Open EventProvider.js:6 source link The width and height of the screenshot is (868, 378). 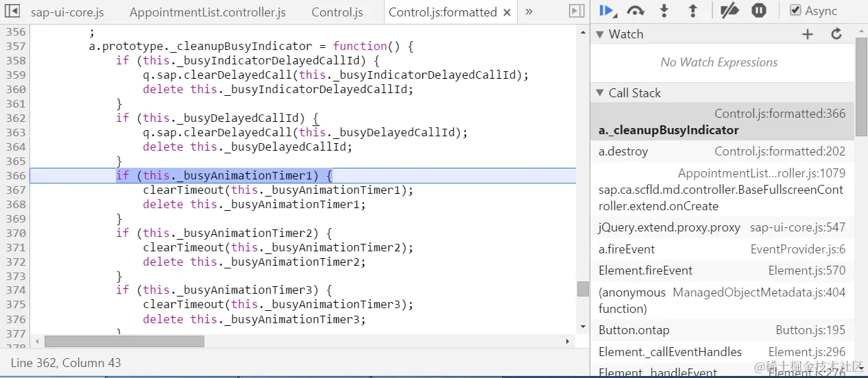pyautogui.click(x=798, y=249)
